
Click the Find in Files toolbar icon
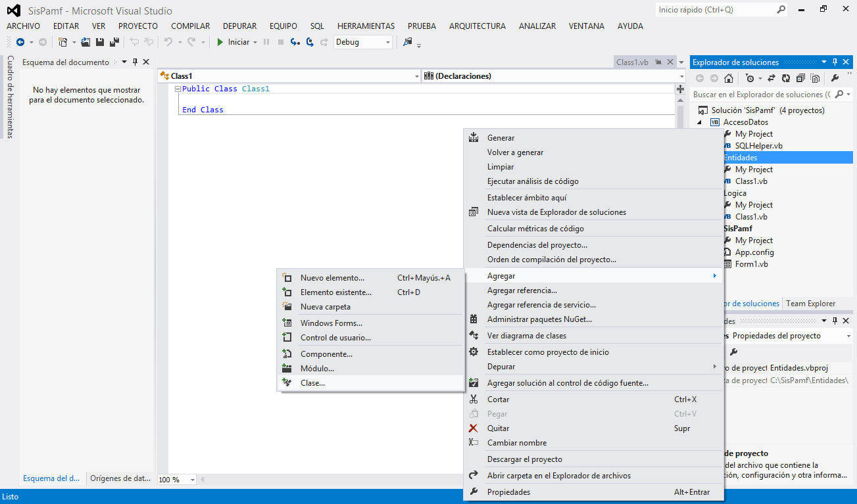[408, 42]
